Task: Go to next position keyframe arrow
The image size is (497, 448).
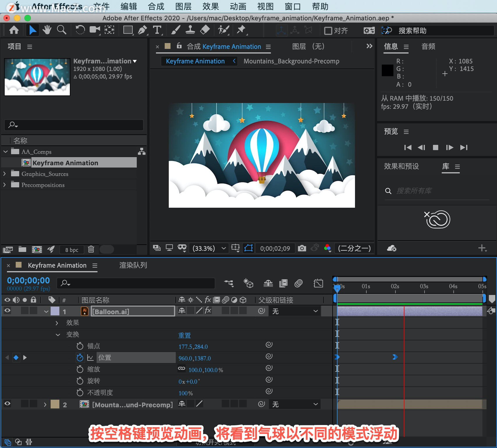Action: pyautogui.click(x=25, y=358)
